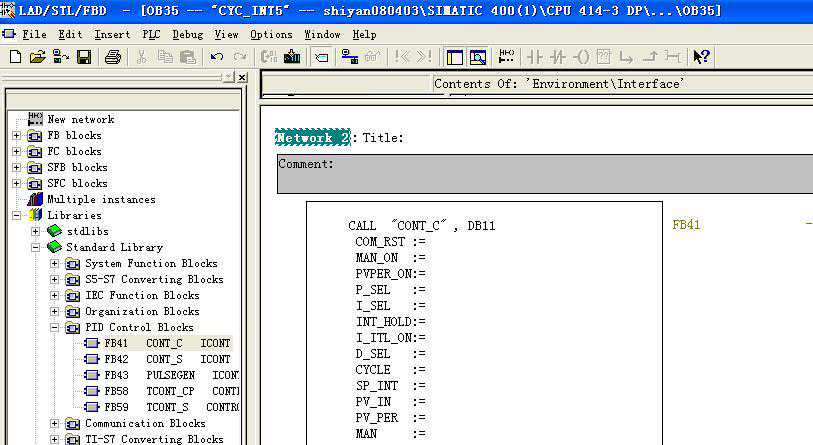The width and height of the screenshot is (813, 445).
Task: Click the Download to PLC icon
Action: pyautogui.click(x=292, y=57)
